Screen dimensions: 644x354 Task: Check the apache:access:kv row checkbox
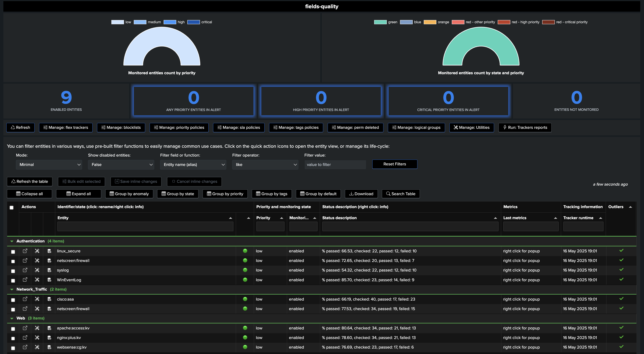click(x=13, y=329)
